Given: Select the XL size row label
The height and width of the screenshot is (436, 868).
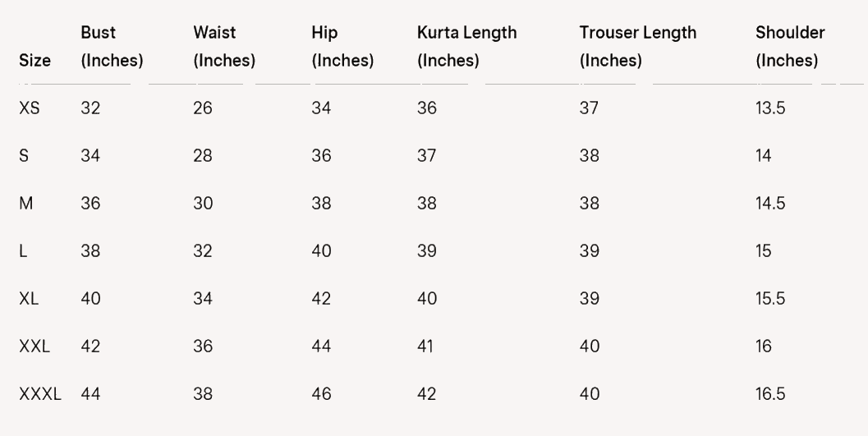Looking at the screenshot, I should tap(29, 299).
